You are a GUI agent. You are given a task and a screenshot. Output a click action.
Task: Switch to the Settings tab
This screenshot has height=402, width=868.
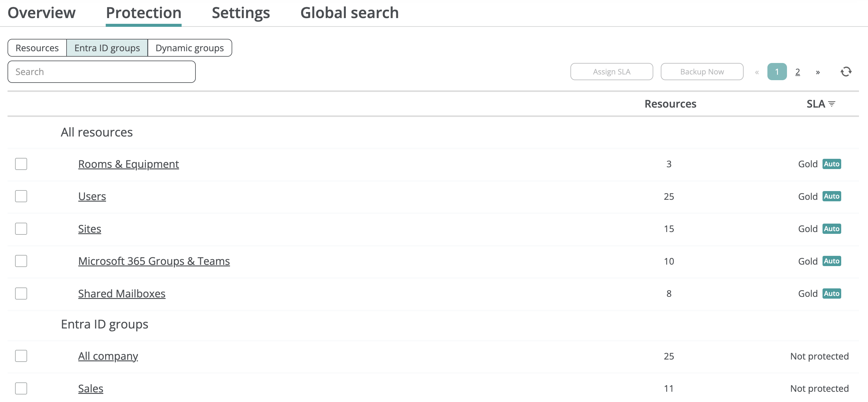[241, 13]
